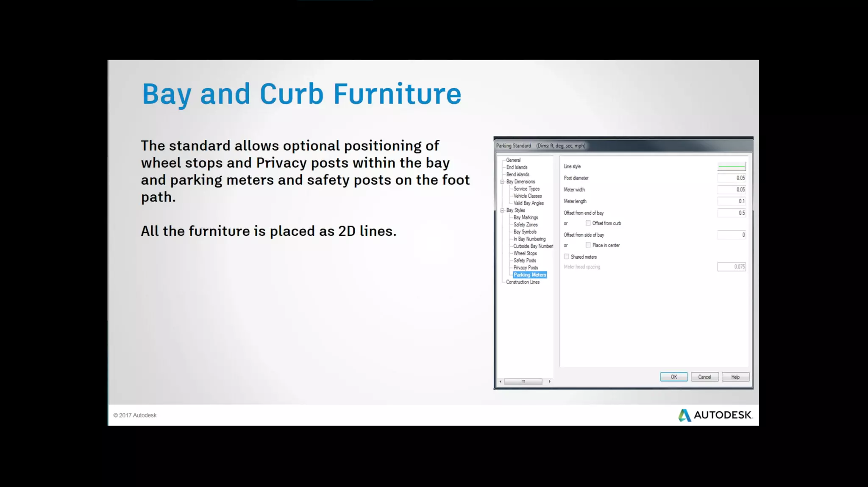Select General in the settings tree
The height and width of the screenshot is (487, 868).
513,160
